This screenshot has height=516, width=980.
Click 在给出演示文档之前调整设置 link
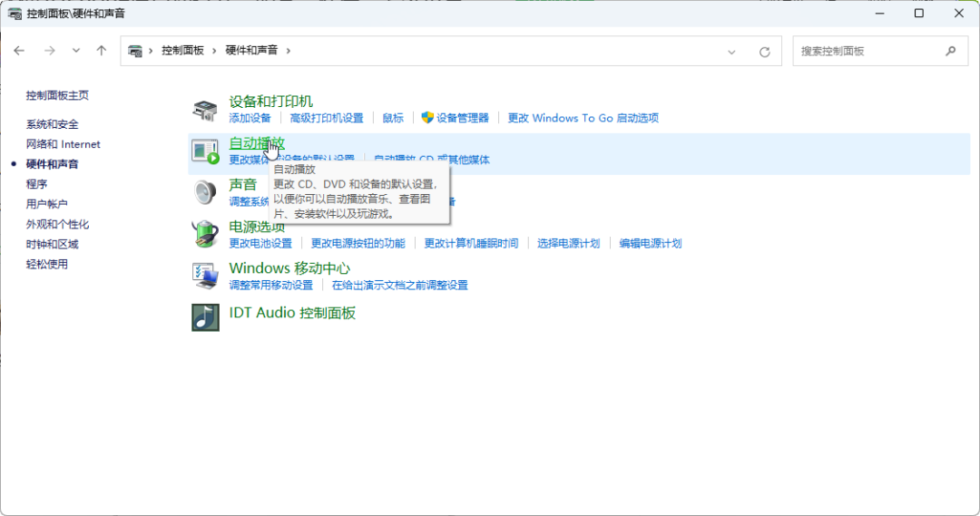click(400, 286)
